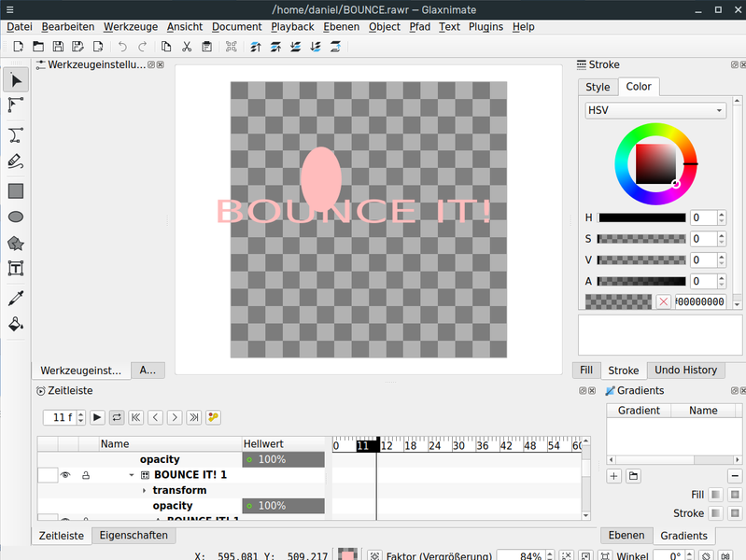Image resolution: width=746 pixels, height=560 pixels.
Task: Increase the S value spinner
Action: pos(722,235)
